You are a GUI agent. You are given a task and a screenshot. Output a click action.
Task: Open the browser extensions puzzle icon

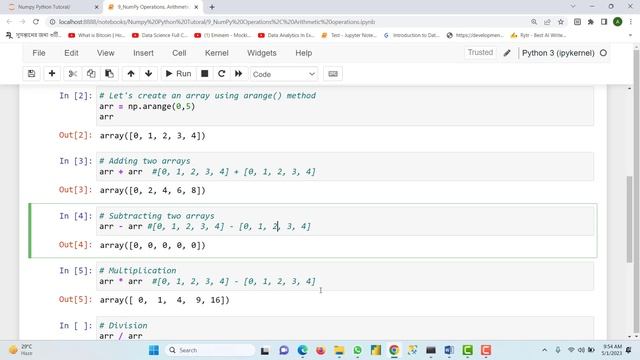tap(591, 22)
